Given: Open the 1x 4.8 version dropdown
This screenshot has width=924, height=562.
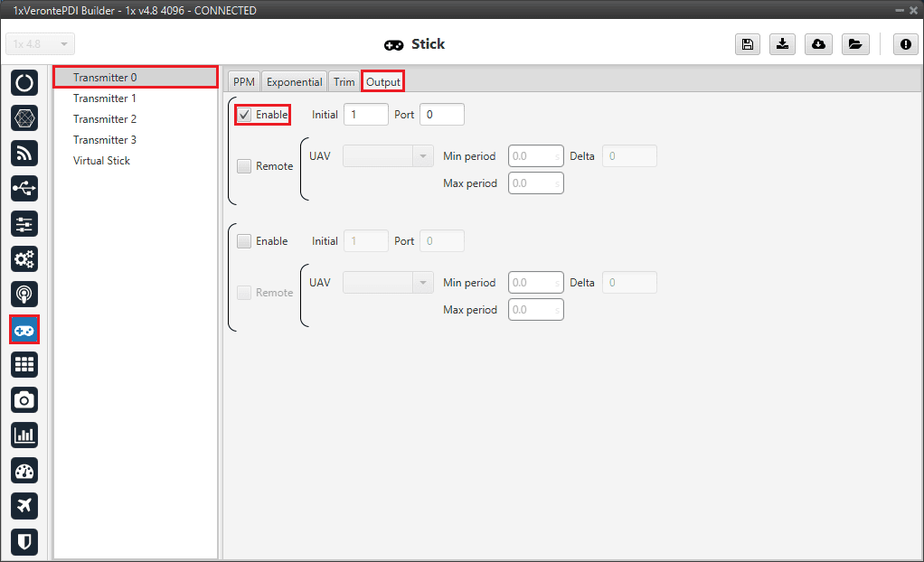Looking at the screenshot, I should tap(41, 44).
